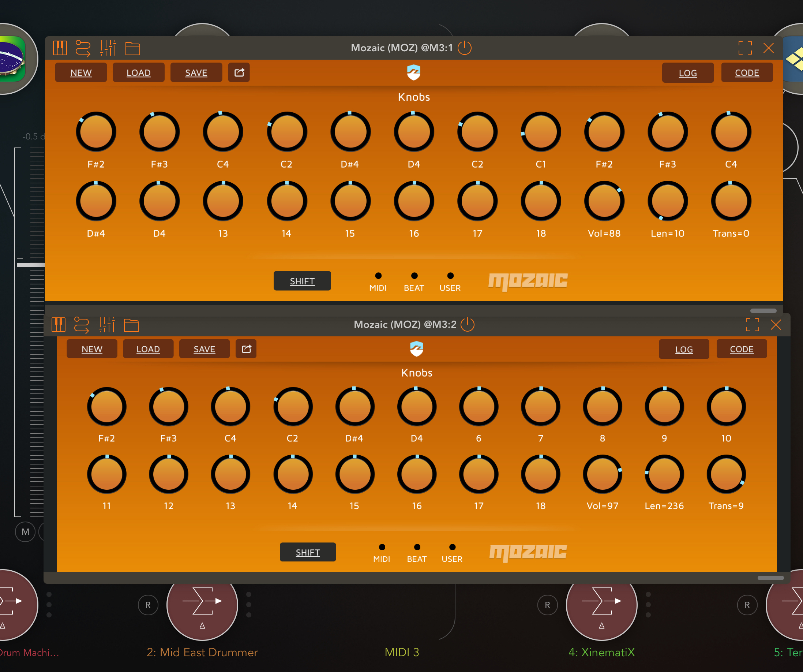Open LOG in Mozaic @M3:1
Screen dimensions: 803x672
coord(688,73)
